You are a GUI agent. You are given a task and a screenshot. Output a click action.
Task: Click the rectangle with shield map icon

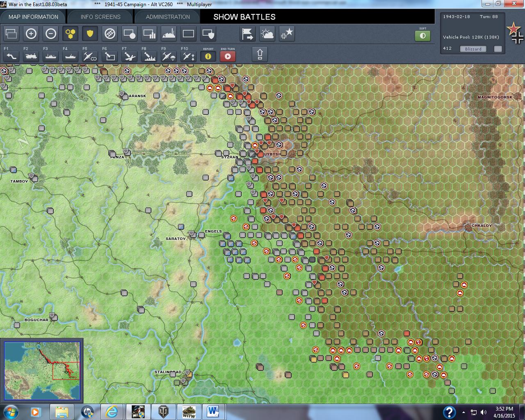[x=208, y=34]
